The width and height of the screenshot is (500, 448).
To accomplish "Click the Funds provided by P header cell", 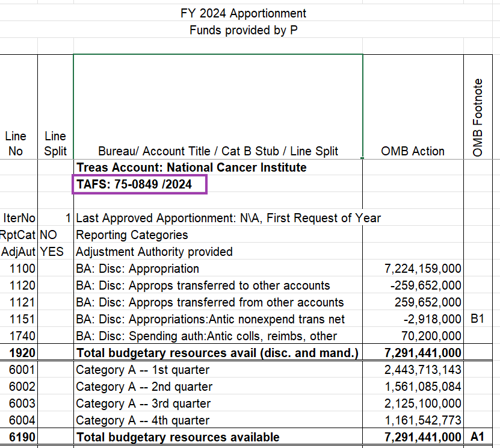I will click(243, 30).
